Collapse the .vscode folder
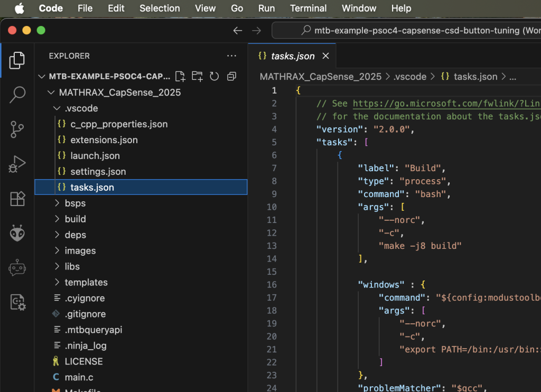541x392 pixels. point(57,108)
